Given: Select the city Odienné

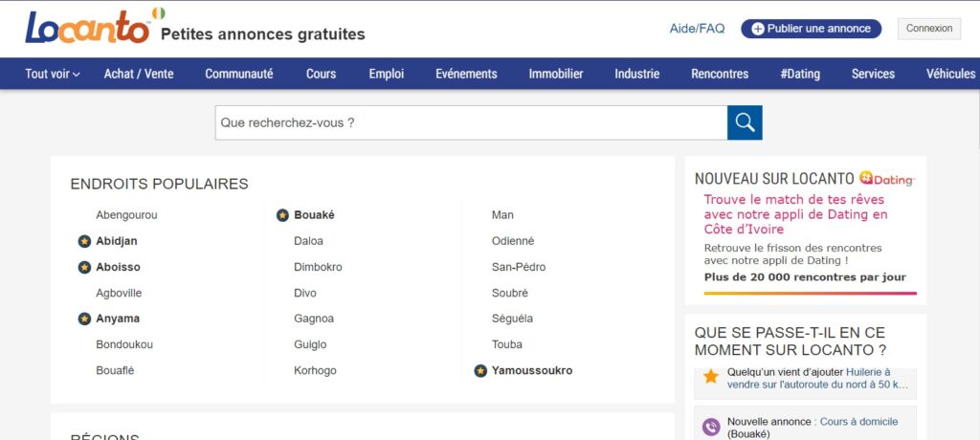Looking at the screenshot, I should (513, 241).
